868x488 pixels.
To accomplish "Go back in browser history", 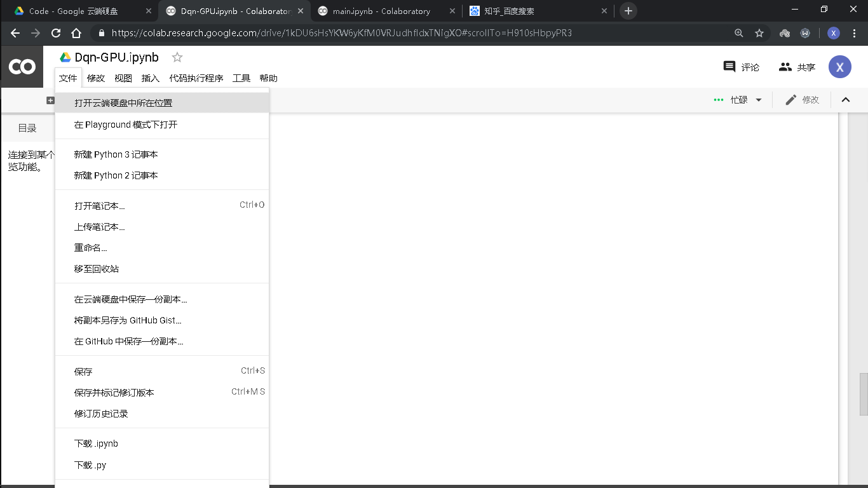I will pyautogui.click(x=15, y=33).
